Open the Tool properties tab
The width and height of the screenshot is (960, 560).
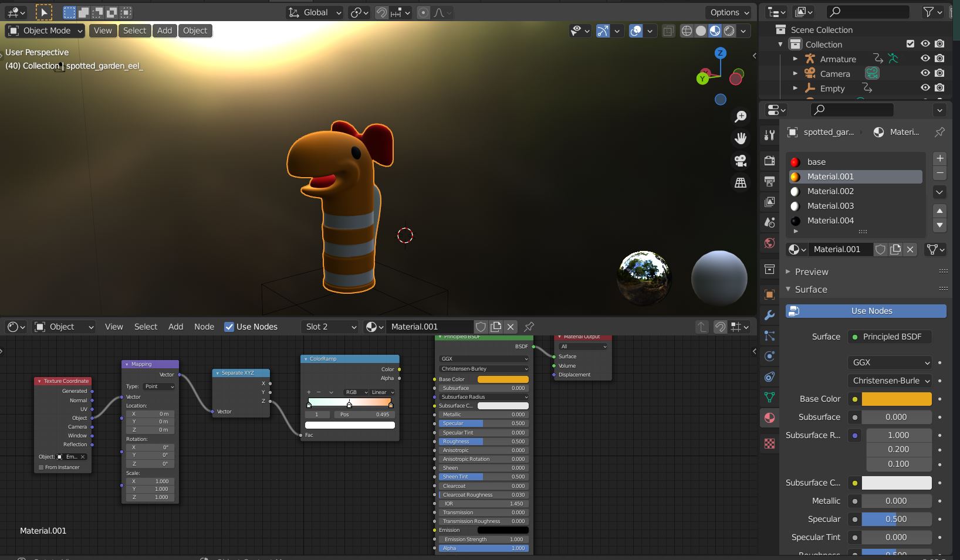[x=770, y=135]
